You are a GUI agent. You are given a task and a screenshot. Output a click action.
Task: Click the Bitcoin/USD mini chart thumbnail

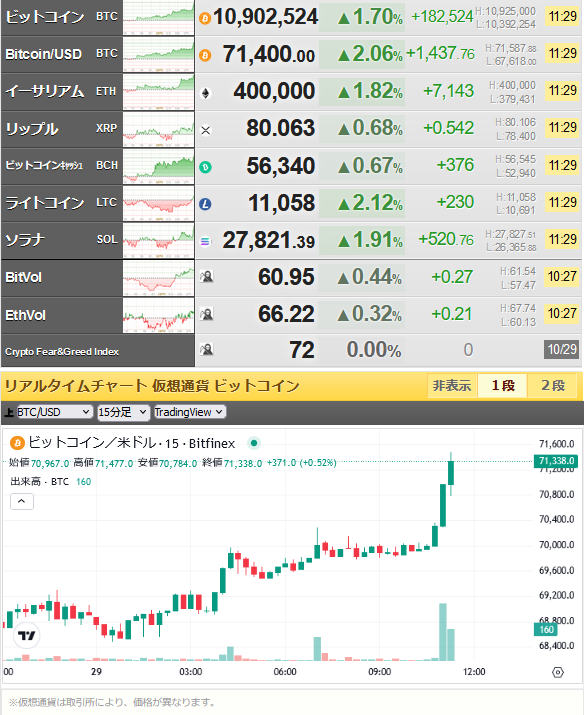point(159,55)
